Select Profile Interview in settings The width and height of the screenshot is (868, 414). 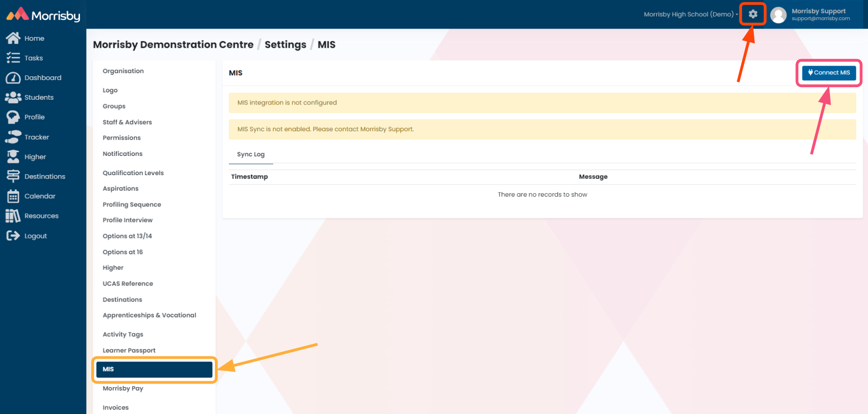coord(128,220)
